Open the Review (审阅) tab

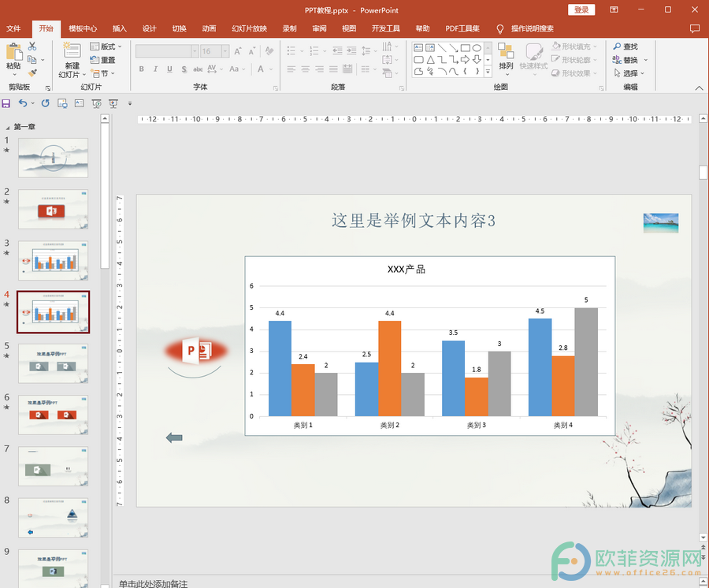pos(319,28)
